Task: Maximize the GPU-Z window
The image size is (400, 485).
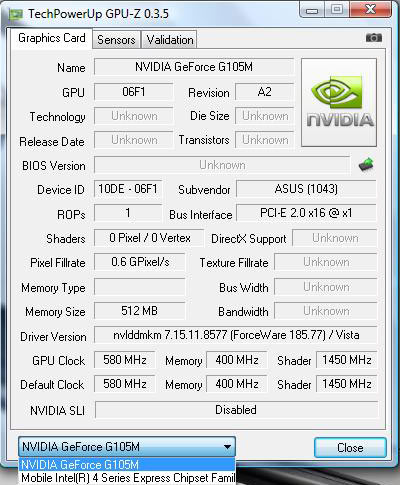Action: click(x=337, y=9)
